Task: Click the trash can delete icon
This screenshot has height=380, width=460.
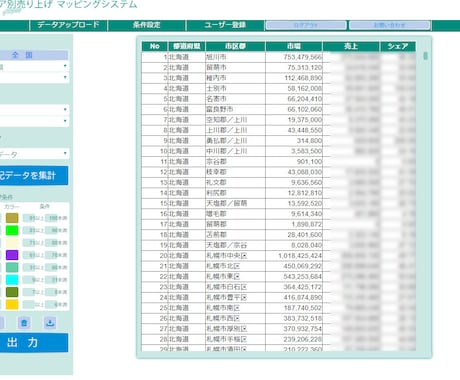Action: [24, 323]
